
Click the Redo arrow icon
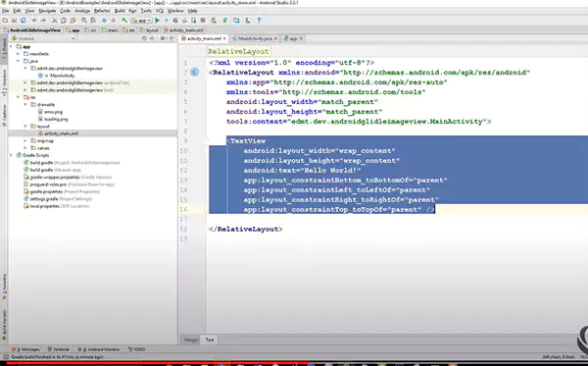coord(43,21)
